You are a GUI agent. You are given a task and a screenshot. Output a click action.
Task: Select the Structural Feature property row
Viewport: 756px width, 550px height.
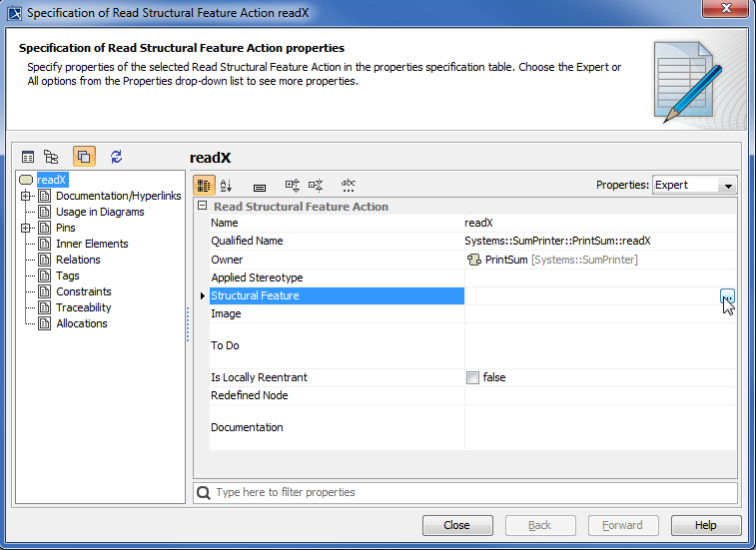click(473, 296)
